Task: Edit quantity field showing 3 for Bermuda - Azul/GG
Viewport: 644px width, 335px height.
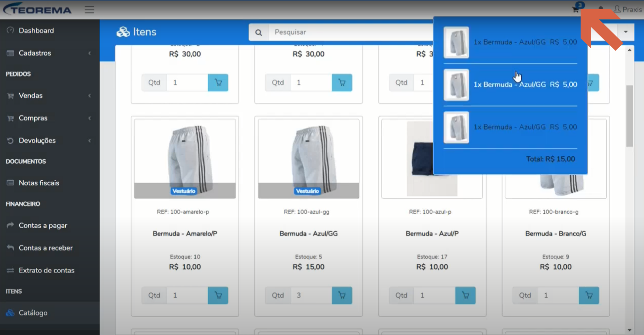Action: tap(311, 296)
